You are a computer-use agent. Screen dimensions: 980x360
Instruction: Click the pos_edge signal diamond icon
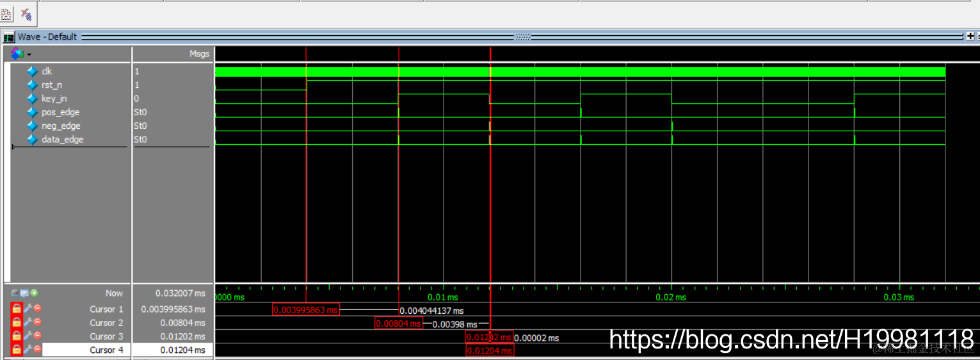click(x=33, y=112)
